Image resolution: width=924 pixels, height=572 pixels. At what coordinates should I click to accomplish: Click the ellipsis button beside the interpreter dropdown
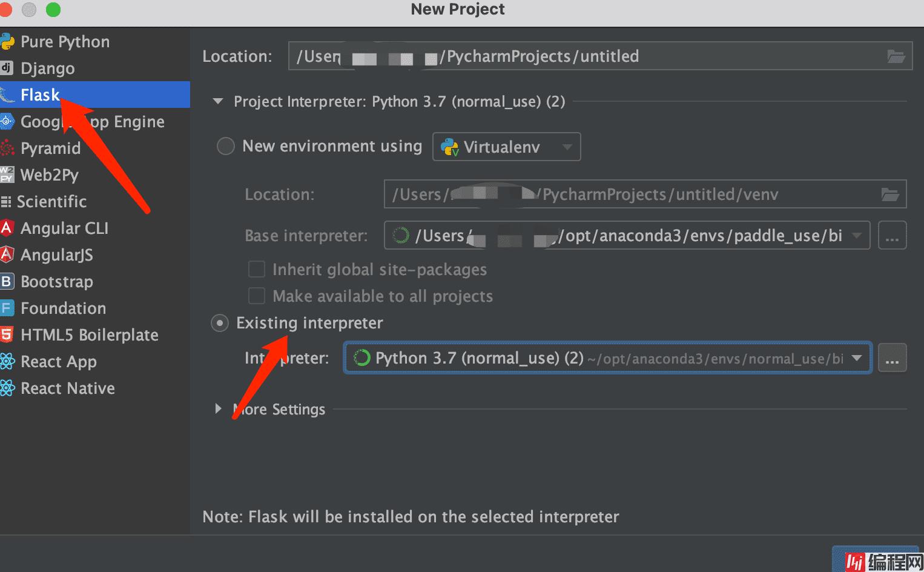pyautogui.click(x=892, y=358)
